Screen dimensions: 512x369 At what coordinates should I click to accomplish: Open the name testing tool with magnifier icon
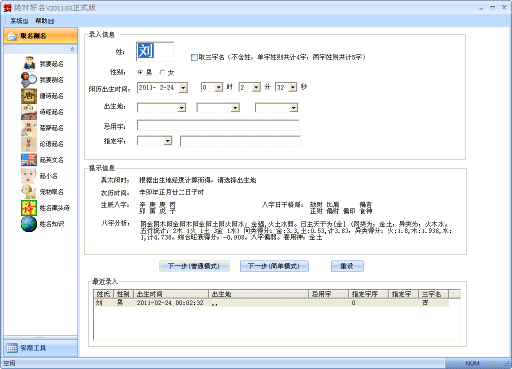pos(29,80)
